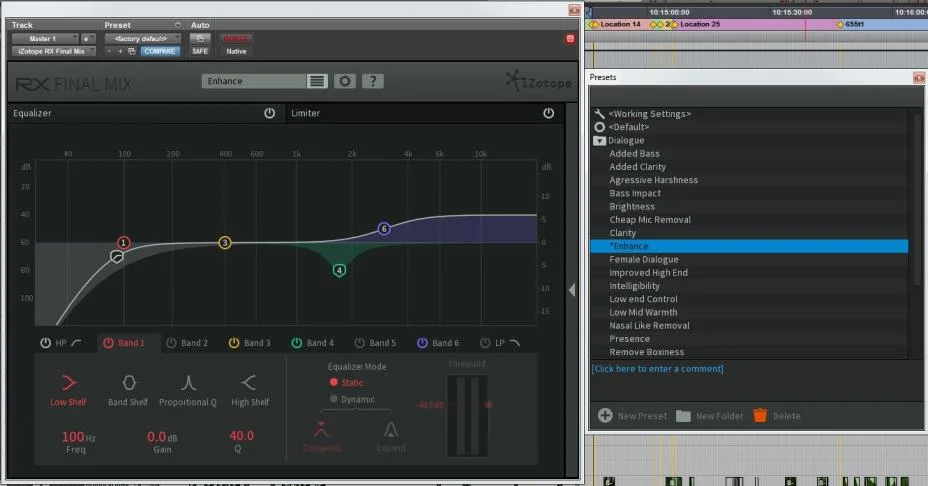Click the enter a comment link
Image resolution: width=928 pixels, height=486 pixels.
pyautogui.click(x=658, y=368)
